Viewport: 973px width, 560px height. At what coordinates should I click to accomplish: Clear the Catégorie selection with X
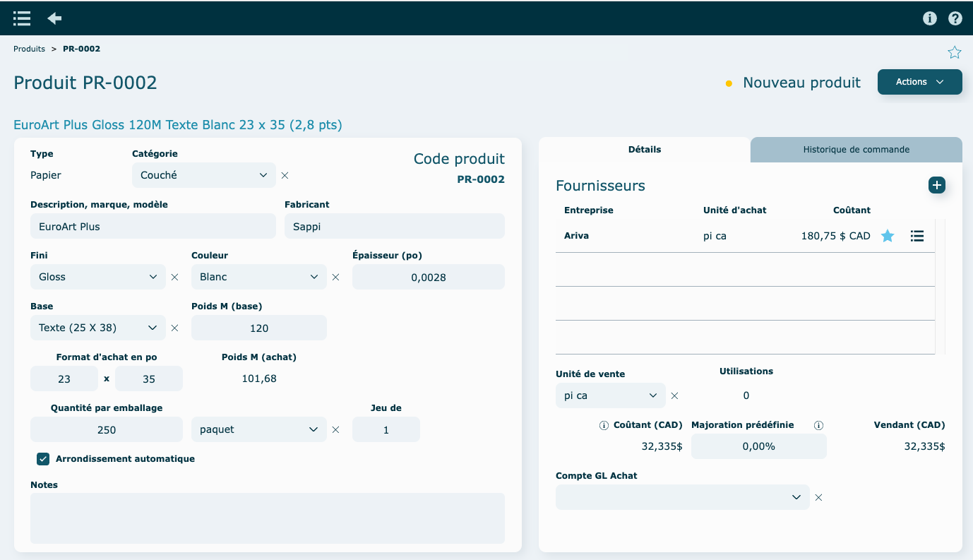[x=285, y=175]
